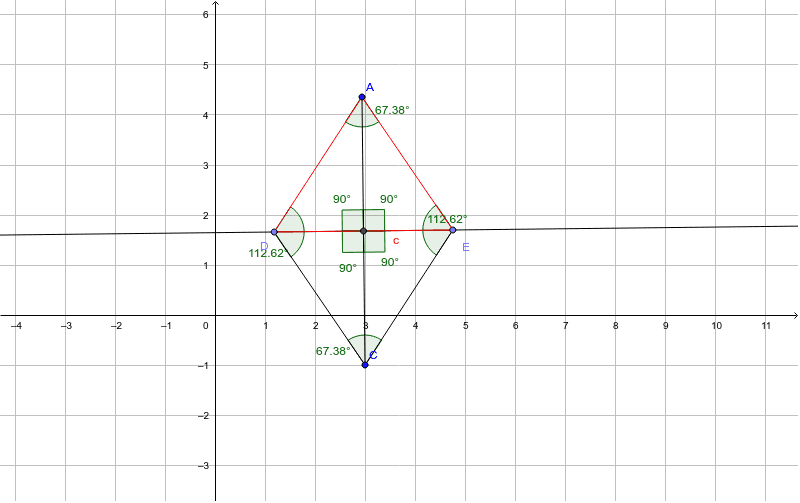This screenshot has width=800, height=503.
Task: Click the blue label 'C'
Action: (373, 356)
